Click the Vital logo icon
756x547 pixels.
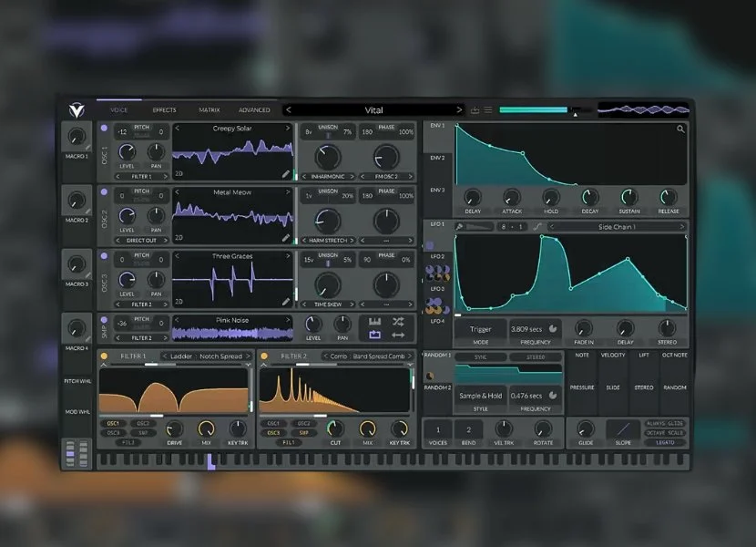point(77,110)
